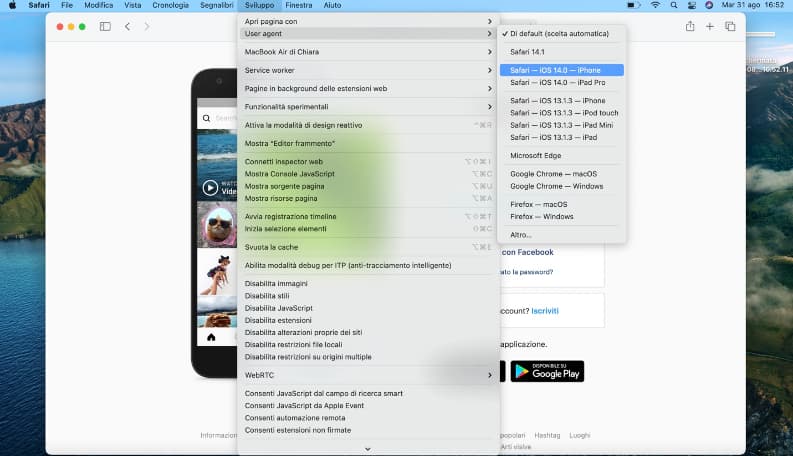Go back with the back arrow
Viewport: 793px width, 456px height.
pos(127,26)
